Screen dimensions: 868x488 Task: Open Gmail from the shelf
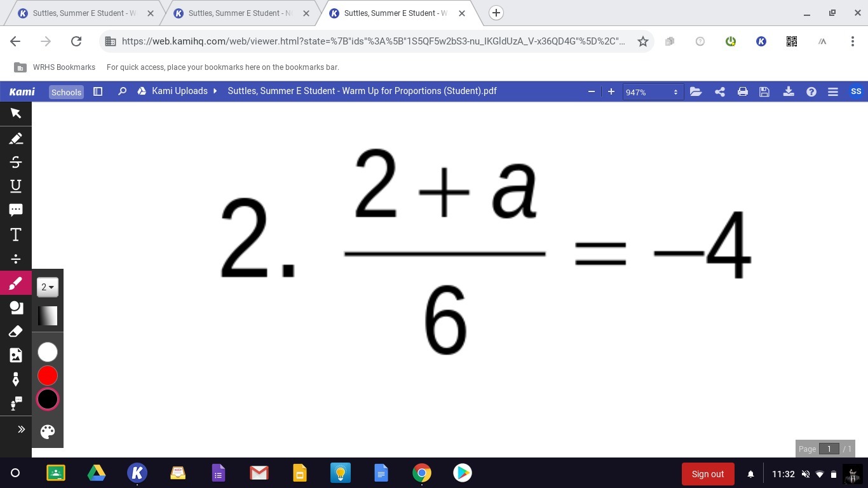pos(259,473)
